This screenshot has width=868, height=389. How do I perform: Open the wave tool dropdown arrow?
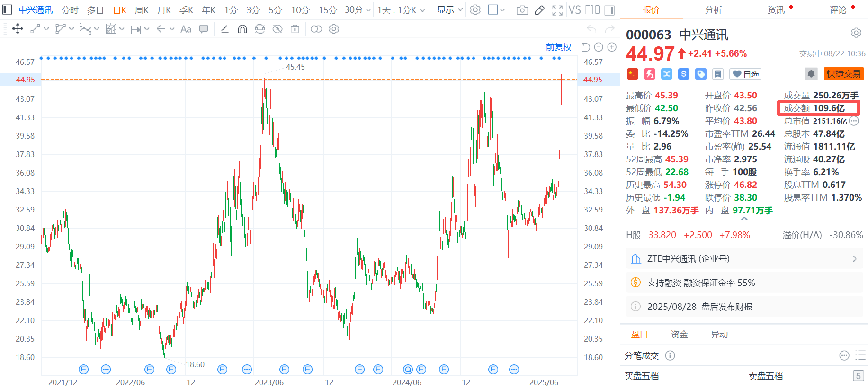click(x=97, y=29)
